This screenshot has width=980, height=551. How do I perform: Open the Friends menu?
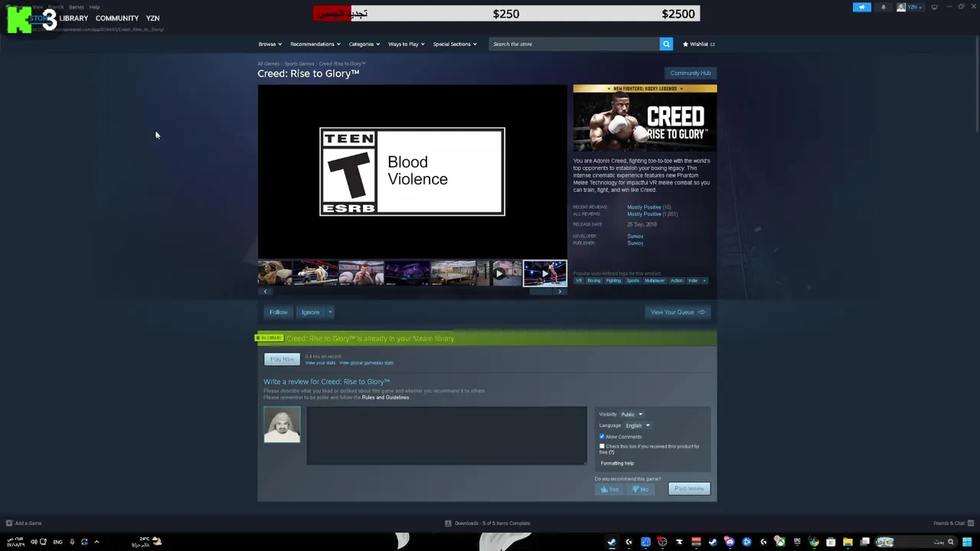[x=56, y=7]
